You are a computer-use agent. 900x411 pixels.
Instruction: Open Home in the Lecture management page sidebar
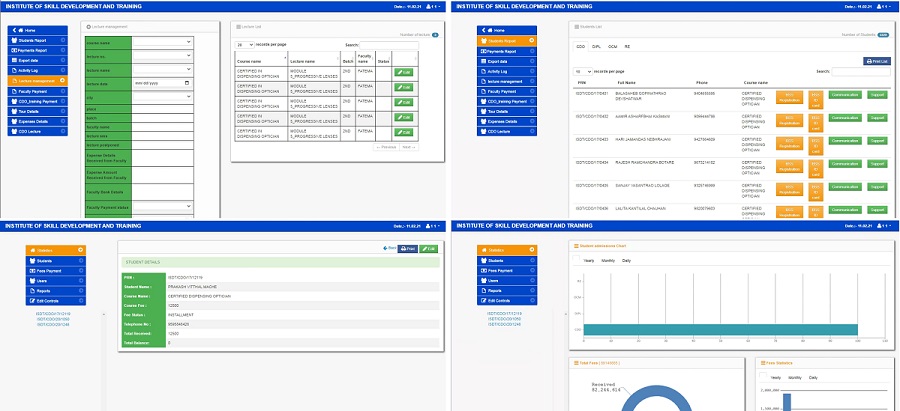click(x=38, y=30)
